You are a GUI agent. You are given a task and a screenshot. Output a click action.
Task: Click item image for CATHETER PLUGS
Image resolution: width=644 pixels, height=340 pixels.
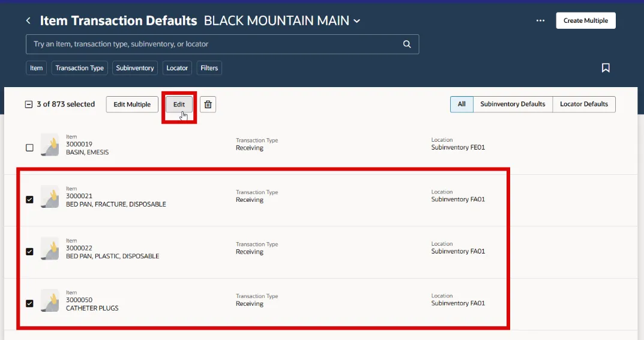(50, 300)
